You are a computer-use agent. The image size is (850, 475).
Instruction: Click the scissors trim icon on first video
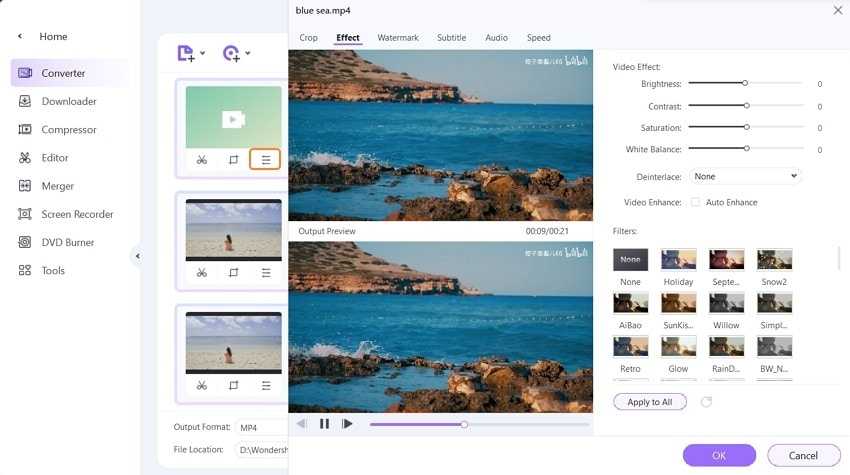point(202,160)
